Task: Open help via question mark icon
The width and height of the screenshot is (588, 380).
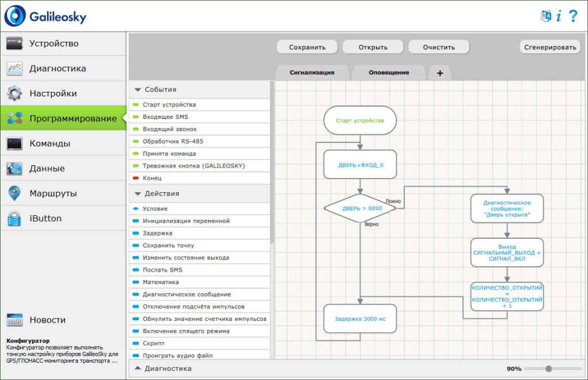Action: [x=573, y=16]
